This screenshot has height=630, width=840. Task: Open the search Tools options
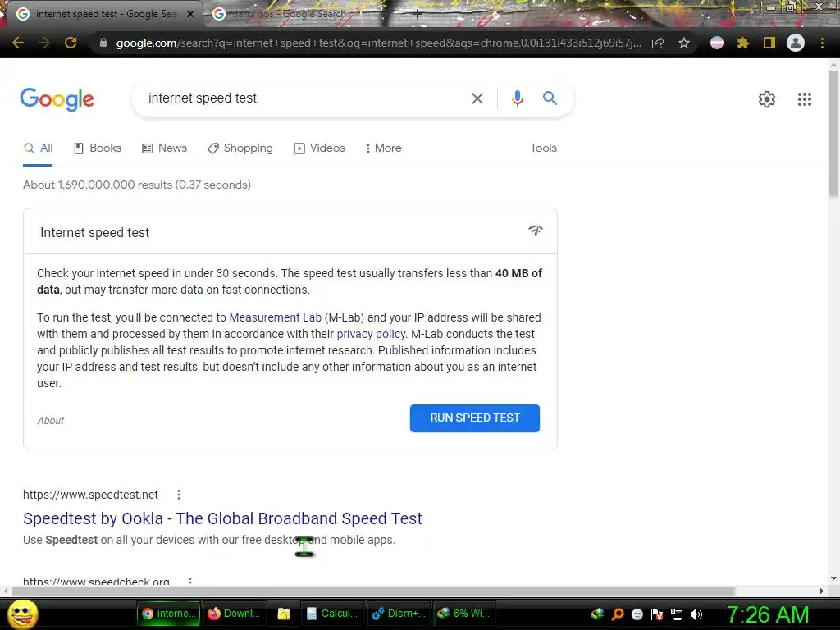[x=543, y=148]
